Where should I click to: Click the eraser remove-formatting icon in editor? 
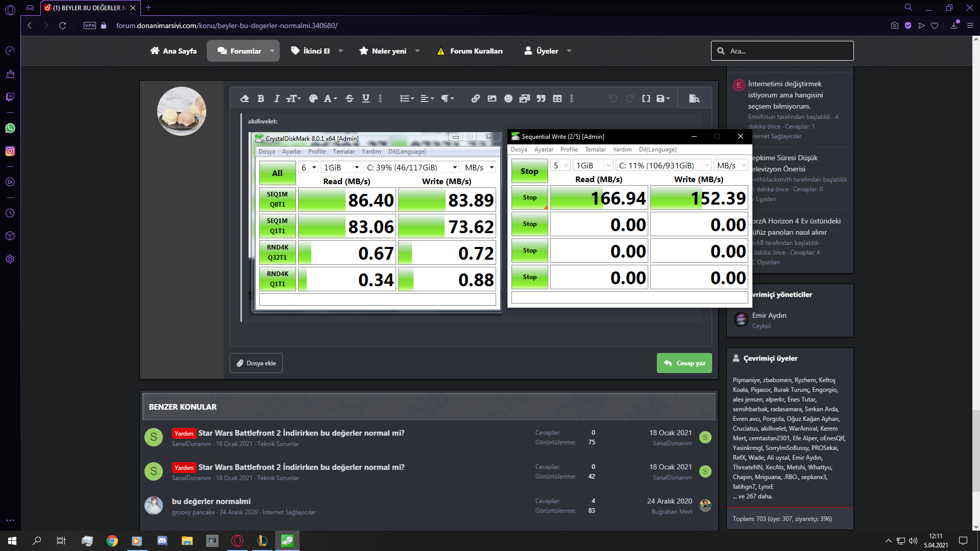(x=244, y=98)
